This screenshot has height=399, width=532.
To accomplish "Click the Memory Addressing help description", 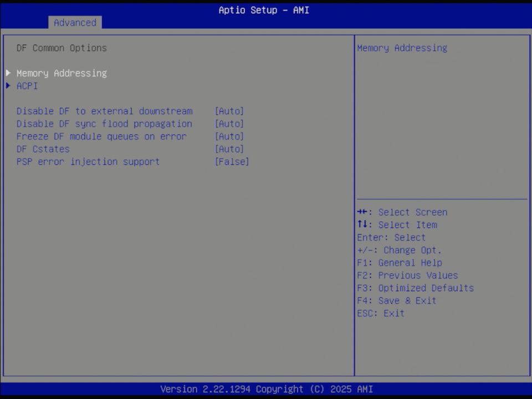I will pos(402,48).
